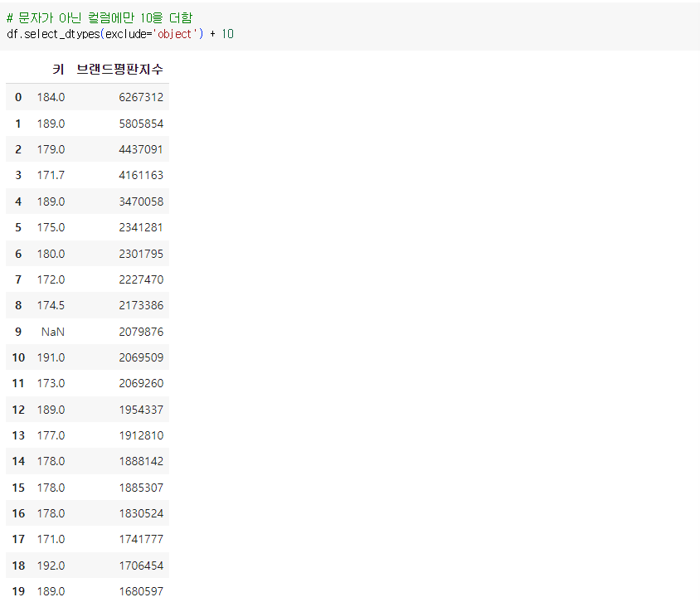Click cell 174.5 in row 8

(51, 306)
